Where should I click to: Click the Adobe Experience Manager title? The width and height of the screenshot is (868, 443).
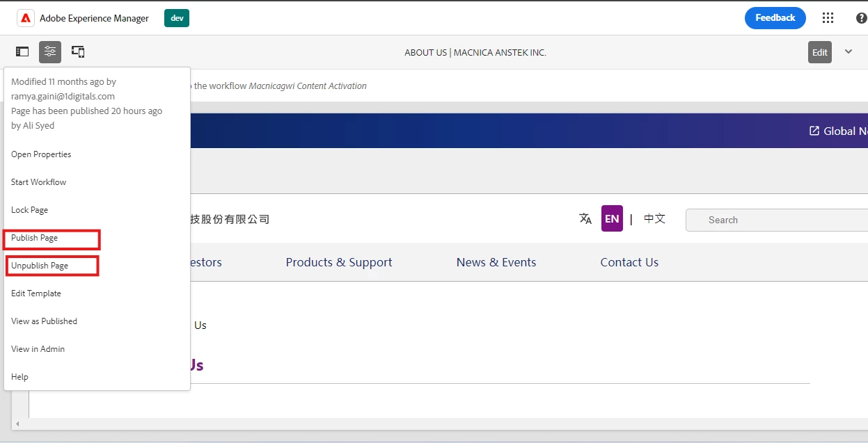(x=94, y=18)
